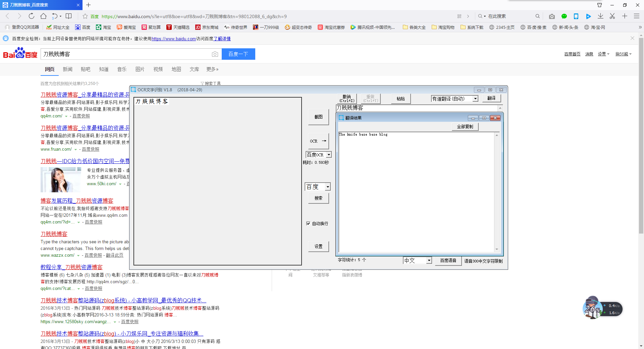The height and width of the screenshot is (349, 644).
Task: Open the 教程分享_刀贱贱资源博客 result link
Action: (x=71, y=267)
